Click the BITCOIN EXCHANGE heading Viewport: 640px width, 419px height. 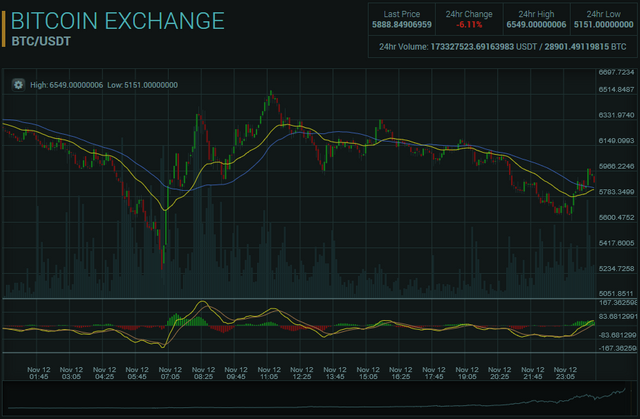(118, 21)
